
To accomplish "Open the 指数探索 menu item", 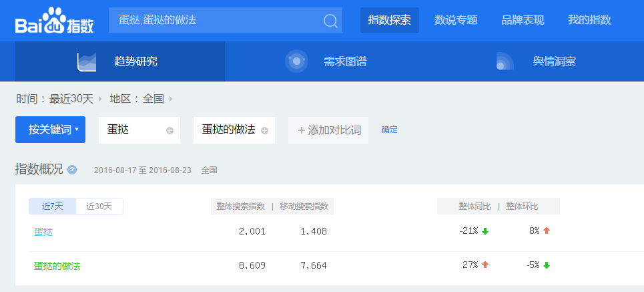I will tap(389, 20).
